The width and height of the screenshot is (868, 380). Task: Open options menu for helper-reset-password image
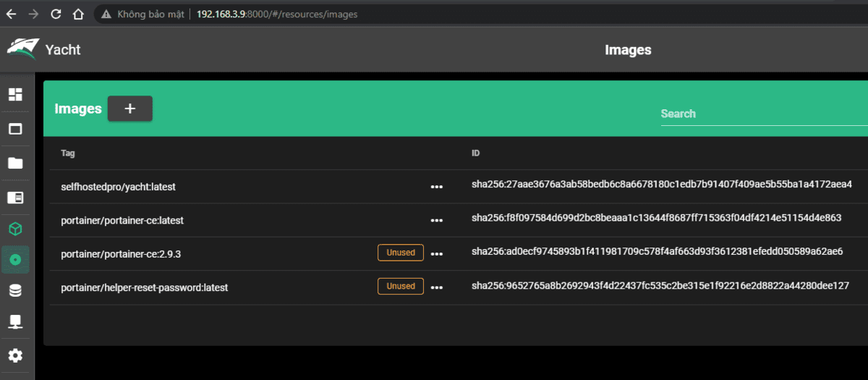436,287
